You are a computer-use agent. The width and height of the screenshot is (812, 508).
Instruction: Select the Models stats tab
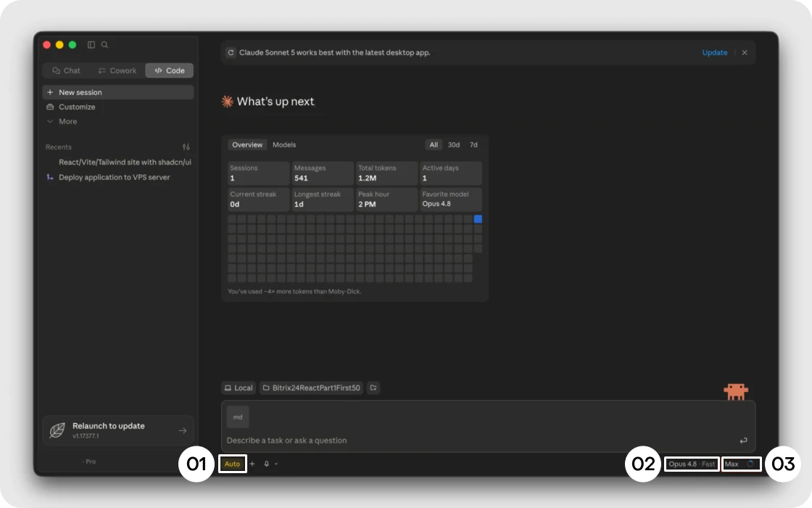coord(284,144)
